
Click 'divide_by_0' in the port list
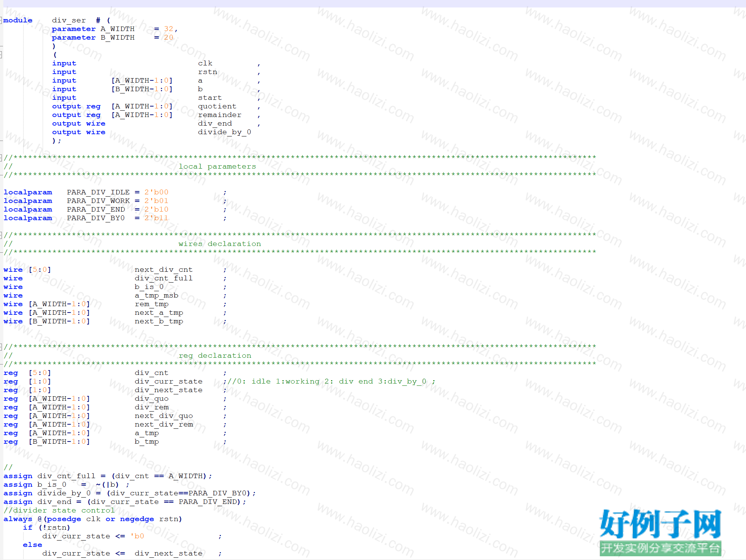224,132
